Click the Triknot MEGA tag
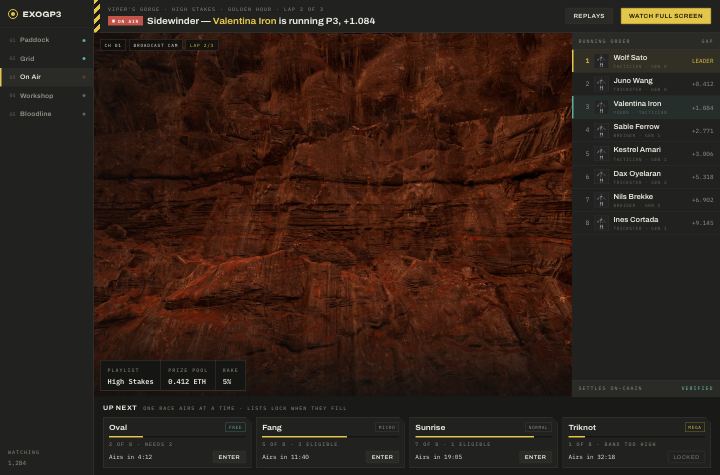 pyautogui.click(x=694, y=428)
